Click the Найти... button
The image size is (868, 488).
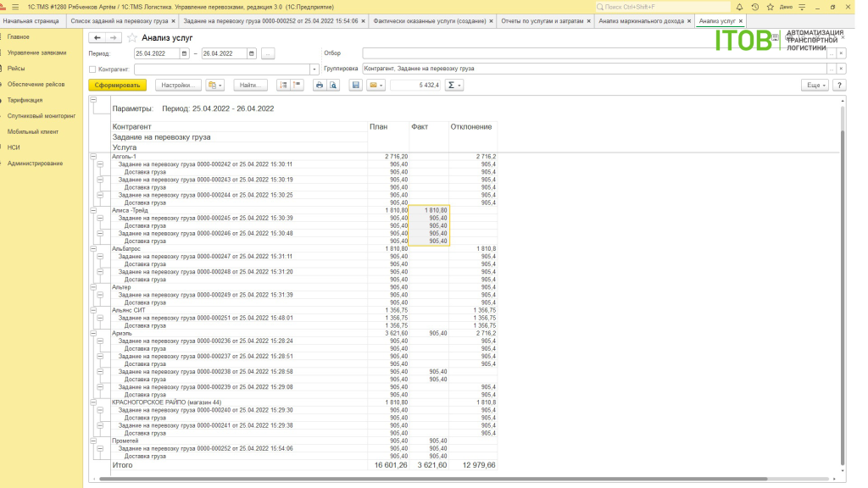point(250,86)
